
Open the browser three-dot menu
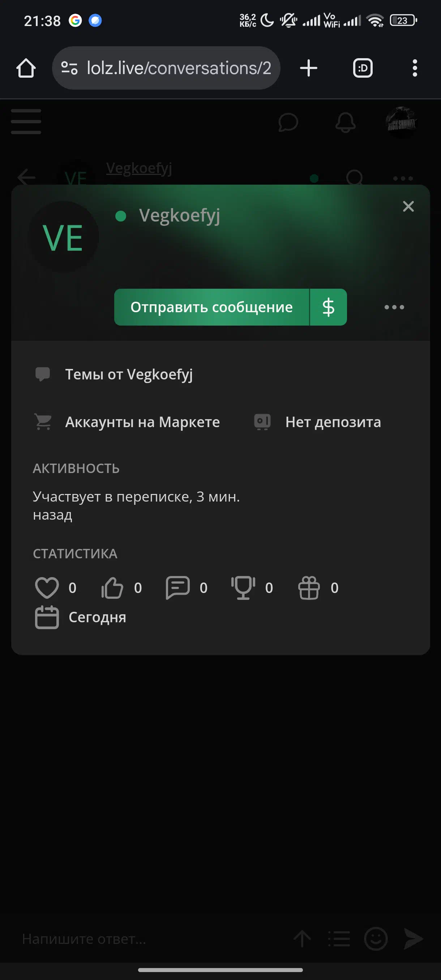coord(415,68)
